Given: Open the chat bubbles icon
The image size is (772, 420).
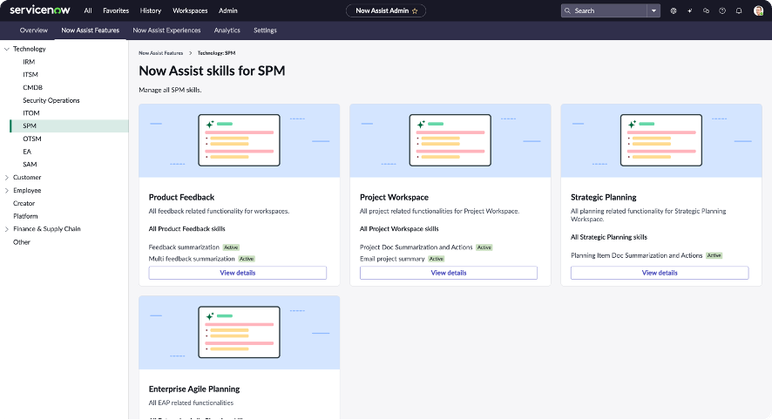Looking at the screenshot, I should click(x=706, y=11).
